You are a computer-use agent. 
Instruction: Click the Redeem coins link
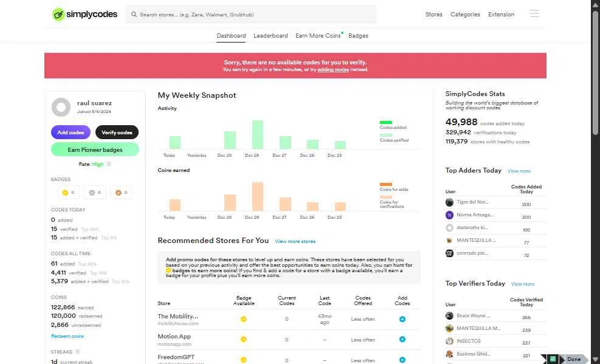(67, 337)
